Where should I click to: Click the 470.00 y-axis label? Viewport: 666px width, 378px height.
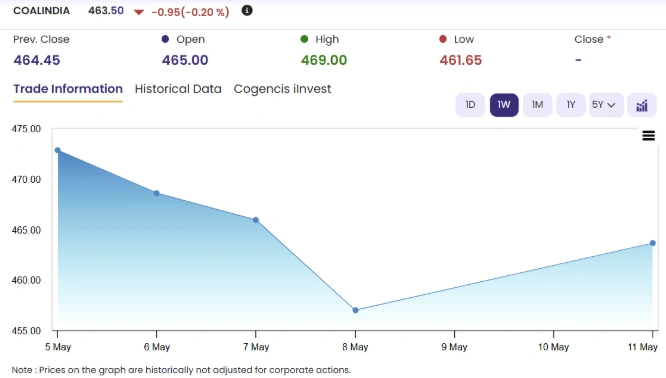click(x=26, y=180)
